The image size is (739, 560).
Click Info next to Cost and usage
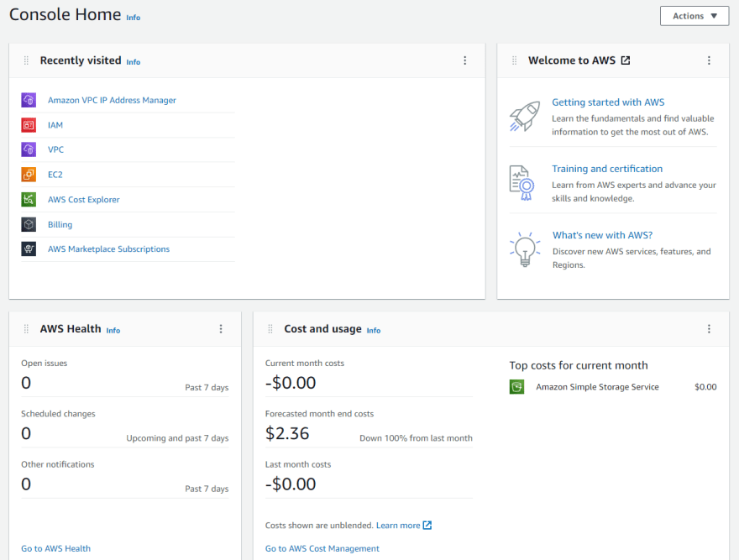pos(374,331)
